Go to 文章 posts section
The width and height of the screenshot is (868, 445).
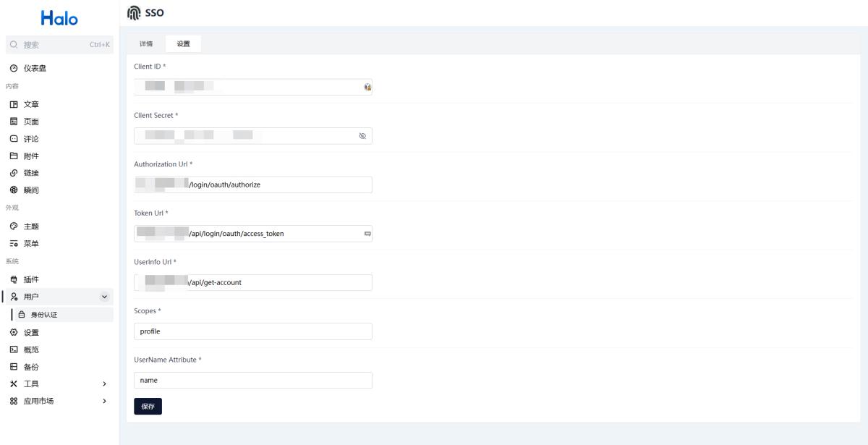pyautogui.click(x=31, y=104)
